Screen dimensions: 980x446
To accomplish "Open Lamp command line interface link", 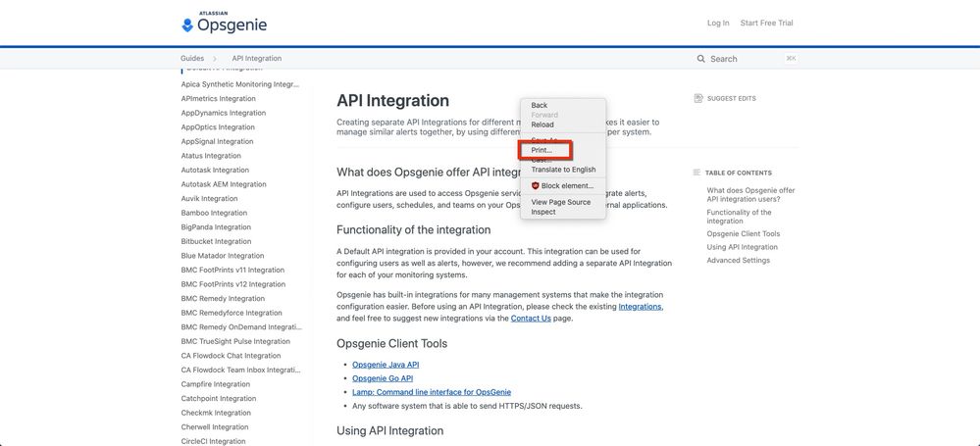I will coord(432,392).
